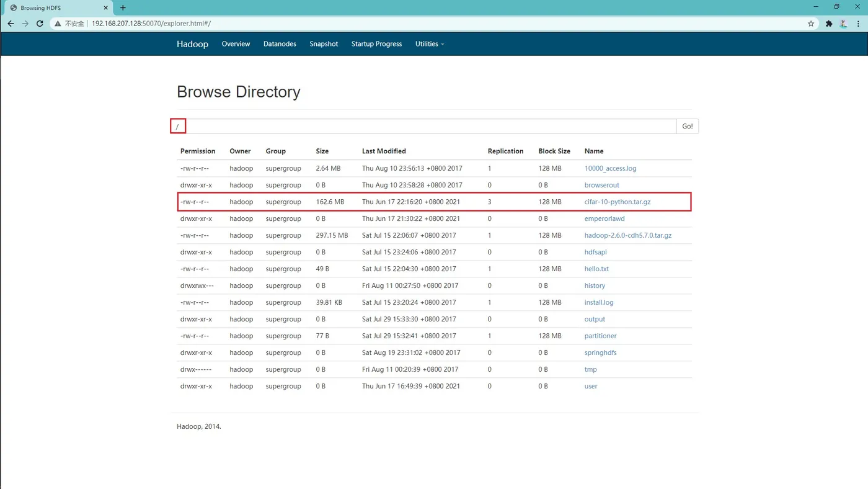Select the 162.6 MB size cell
This screenshot has height=489, width=868.
pos(330,202)
